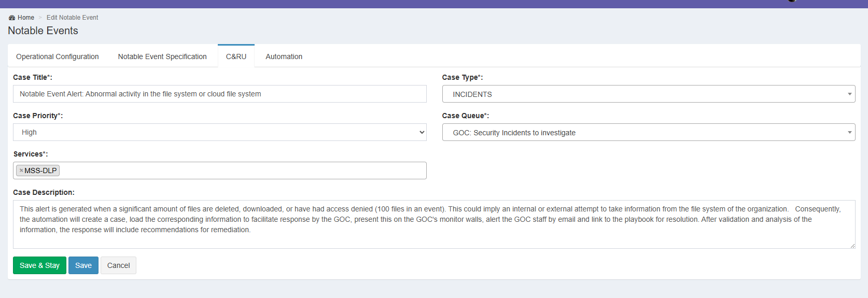Select the C&RU tab

[236, 56]
